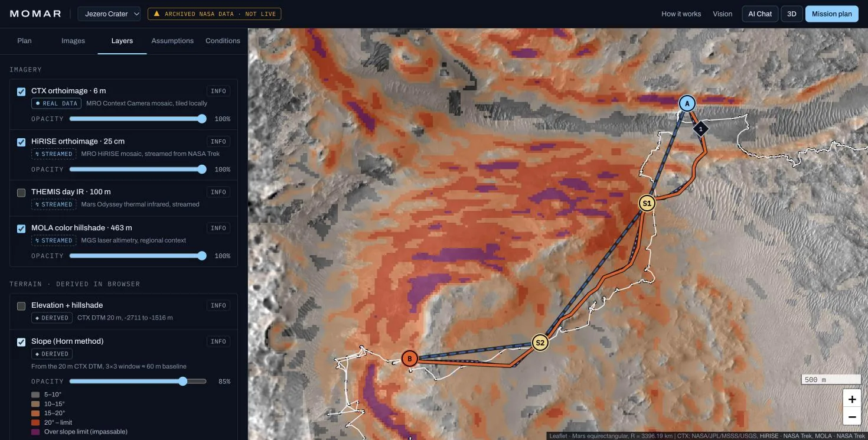The height and width of the screenshot is (440, 868).
Task: Select waypoint marker B on the map
Action: pyautogui.click(x=409, y=358)
